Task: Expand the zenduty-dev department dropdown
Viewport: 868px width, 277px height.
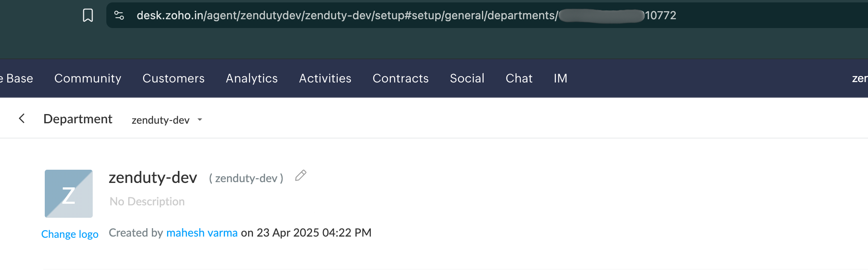Action: pos(167,120)
